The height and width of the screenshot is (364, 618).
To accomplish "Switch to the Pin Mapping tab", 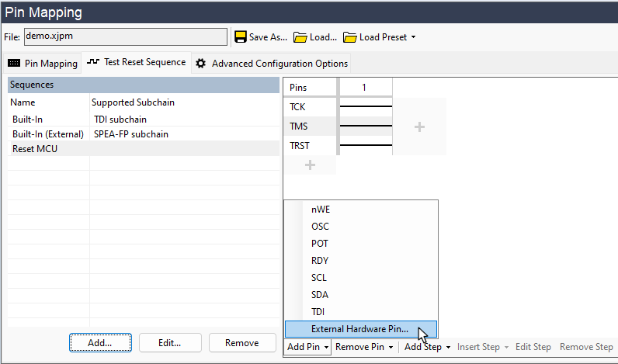I will pos(43,63).
